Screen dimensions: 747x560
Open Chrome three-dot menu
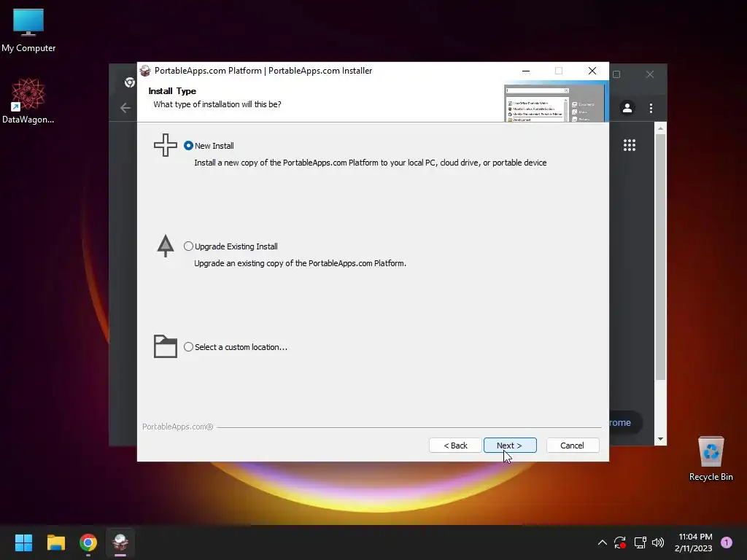point(651,108)
